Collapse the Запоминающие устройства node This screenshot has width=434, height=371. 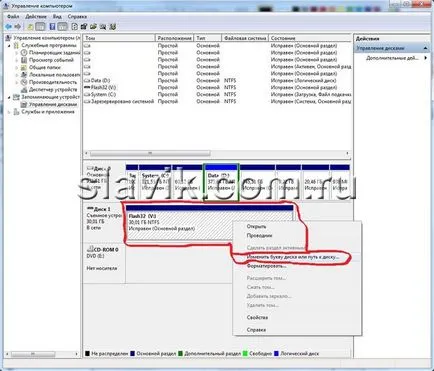[9, 97]
